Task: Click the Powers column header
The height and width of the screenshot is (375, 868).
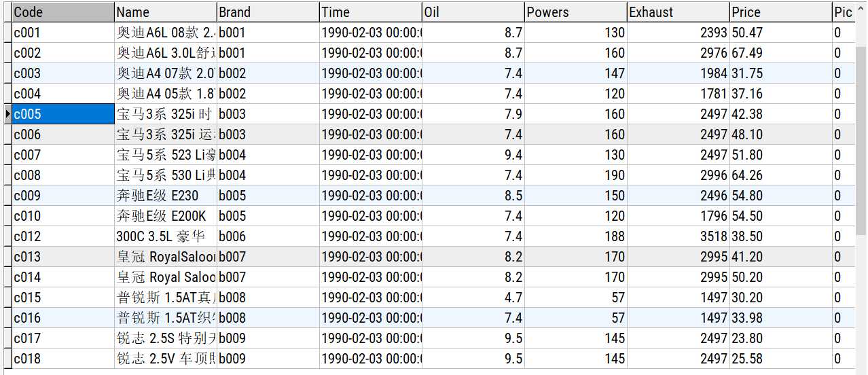Action: click(576, 12)
